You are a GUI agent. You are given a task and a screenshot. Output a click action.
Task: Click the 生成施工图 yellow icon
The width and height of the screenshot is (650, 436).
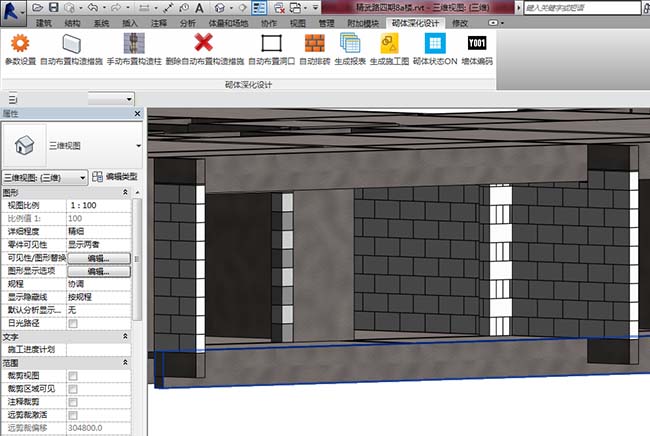[x=389, y=43]
